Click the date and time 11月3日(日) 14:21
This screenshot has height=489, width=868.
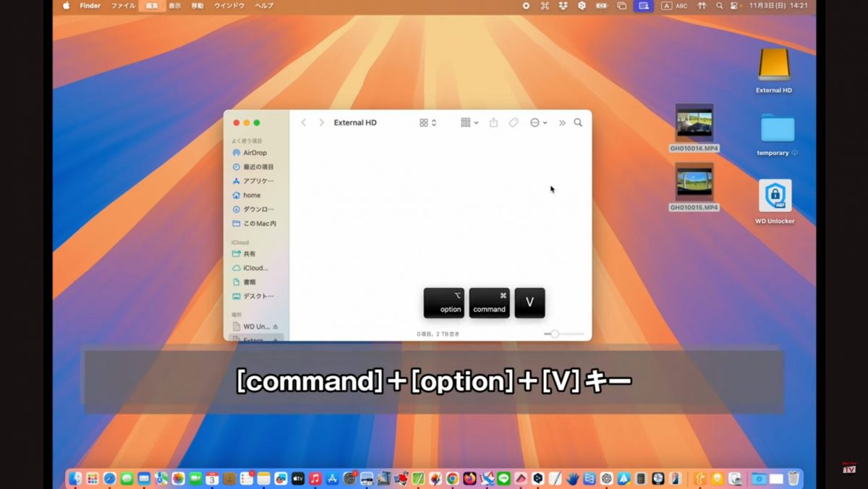pyautogui.click(x=777, y=6)
